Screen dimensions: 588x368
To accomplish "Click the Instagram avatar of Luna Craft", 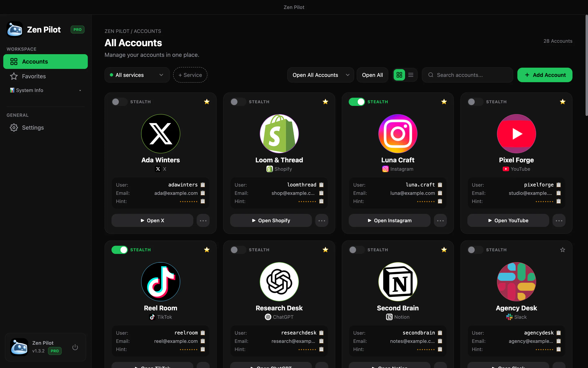I will point(398,134).
